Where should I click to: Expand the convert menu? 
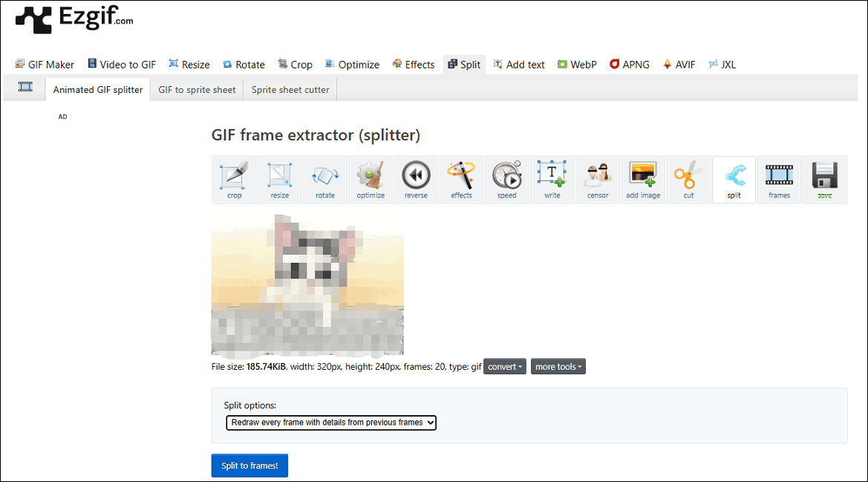point(504,366)
